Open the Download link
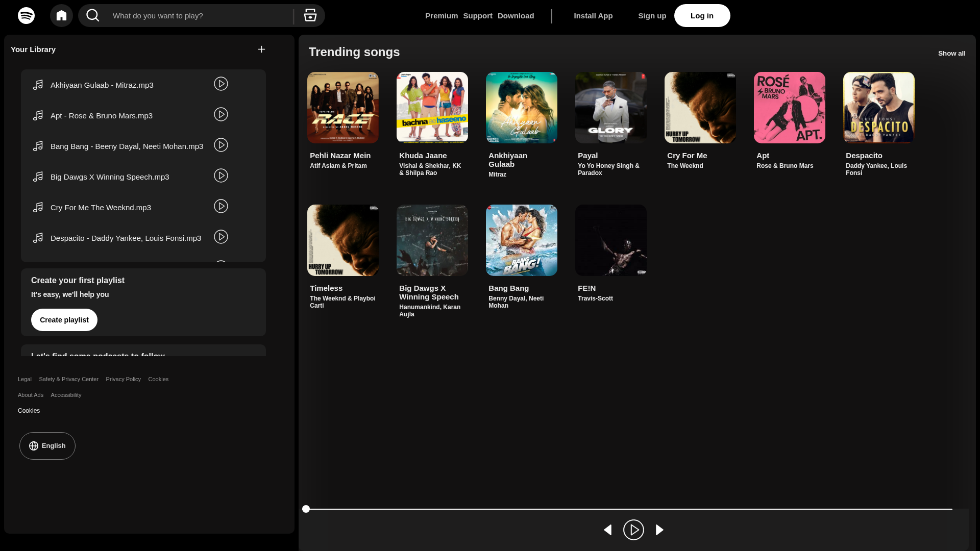The image size is (980, 551). click(516, 16)
